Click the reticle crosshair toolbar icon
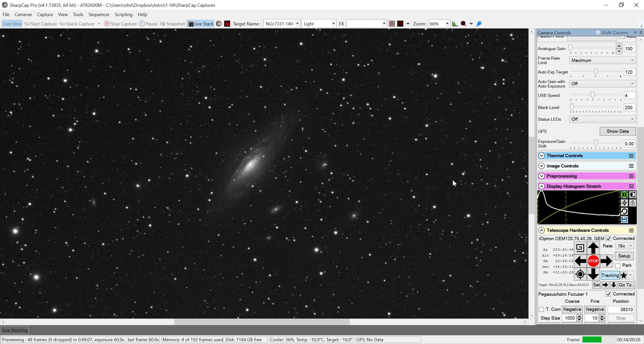Viewport: 644px width, 344px height. coord(400,24)
